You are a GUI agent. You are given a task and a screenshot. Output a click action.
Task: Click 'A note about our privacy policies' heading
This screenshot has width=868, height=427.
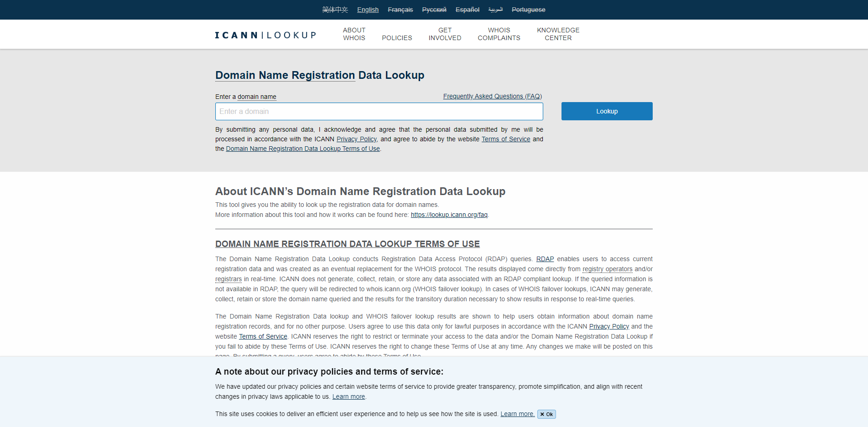[x=329, y=371]
